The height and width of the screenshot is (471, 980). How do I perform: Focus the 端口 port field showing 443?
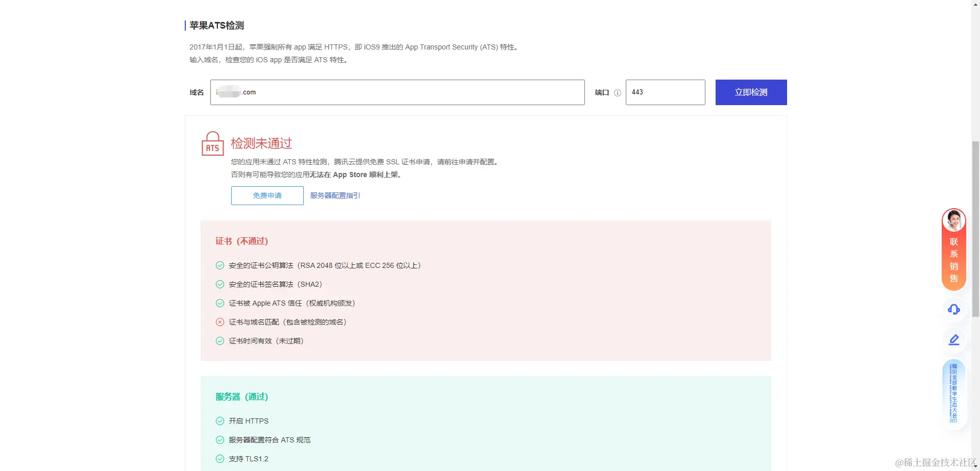pyautogui.click(x=665, y=92)
